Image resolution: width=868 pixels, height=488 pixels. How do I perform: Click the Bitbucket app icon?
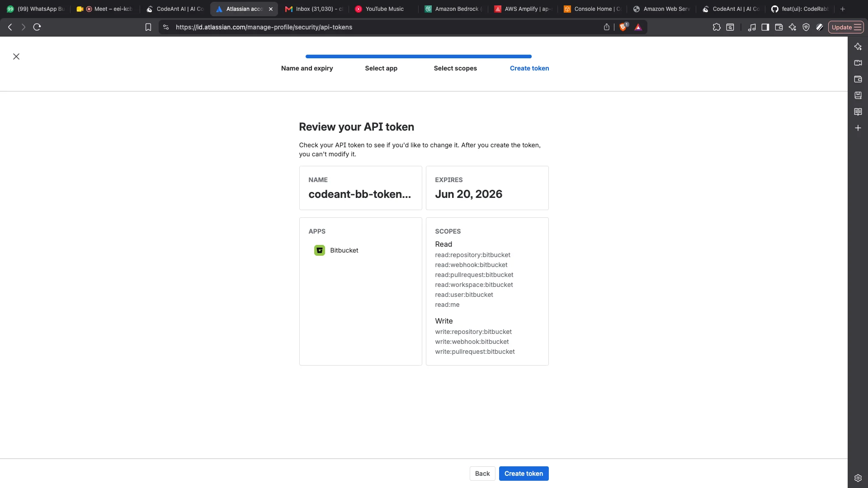tap(320, 250)
